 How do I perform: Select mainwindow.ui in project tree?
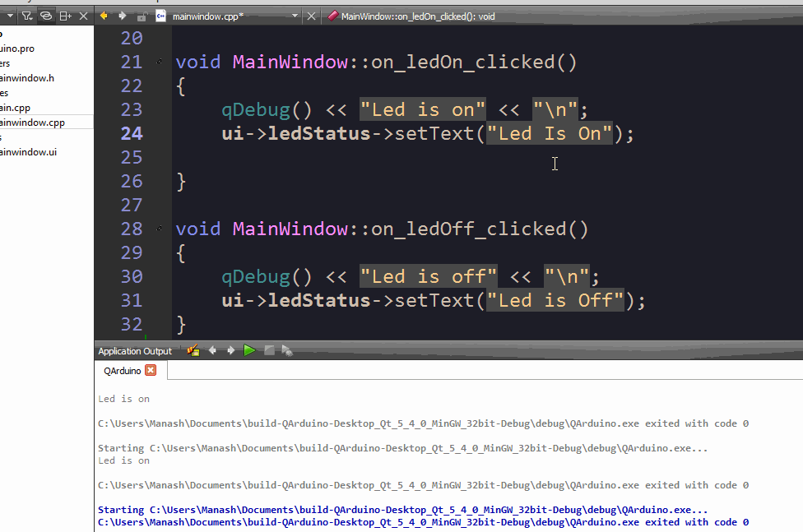tap(28, 152)
